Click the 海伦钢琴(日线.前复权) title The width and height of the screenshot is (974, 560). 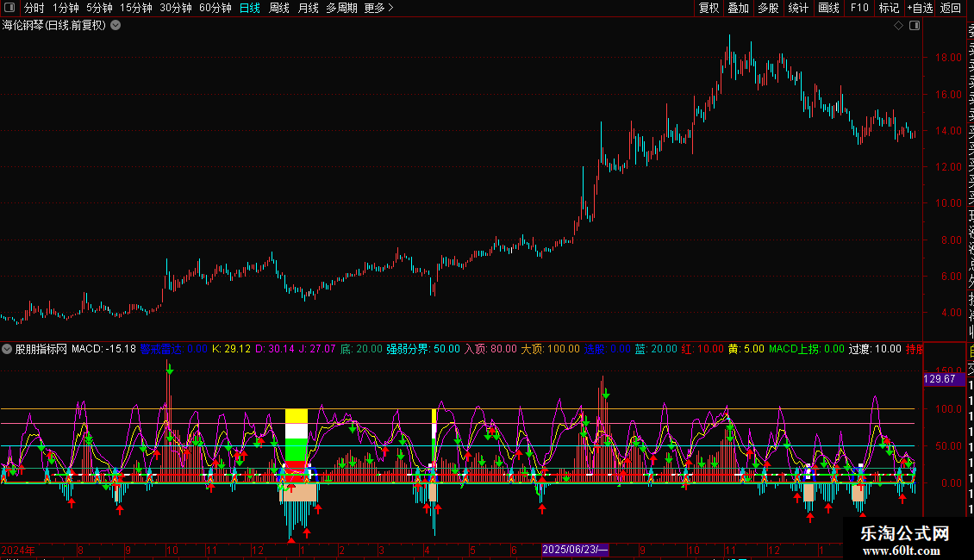pos(54,26)
